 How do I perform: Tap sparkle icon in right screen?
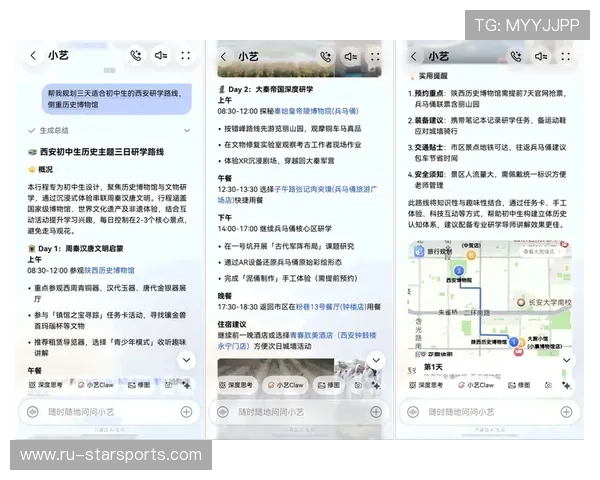coord(566,385)
